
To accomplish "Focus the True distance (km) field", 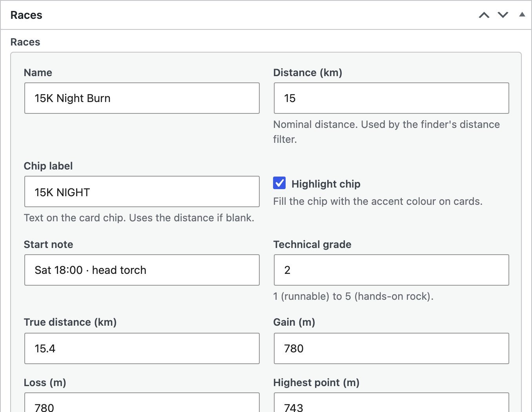I will click(142, 348).
